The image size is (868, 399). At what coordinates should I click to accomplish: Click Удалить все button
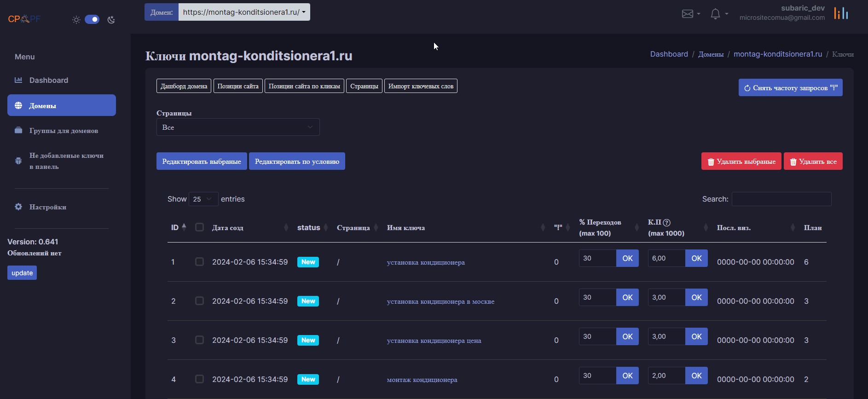coord(813,161)
